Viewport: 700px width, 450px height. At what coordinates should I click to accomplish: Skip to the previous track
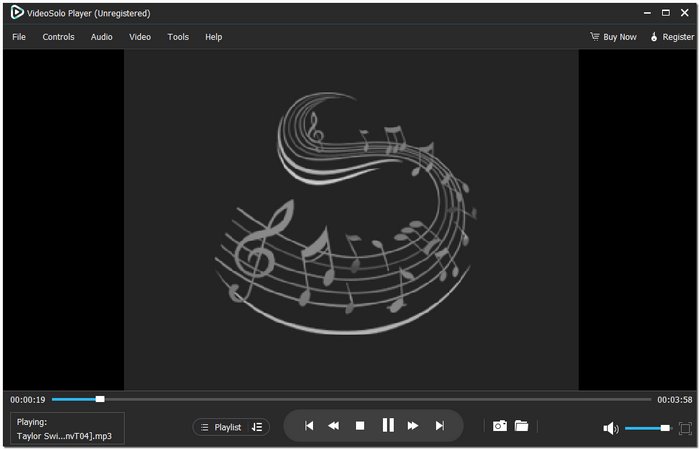[x=309, y=426]
